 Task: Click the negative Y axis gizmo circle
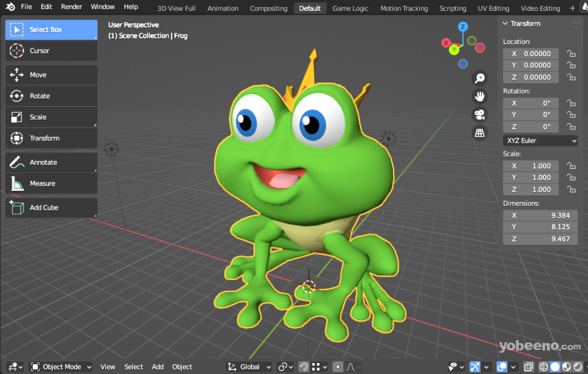472,41
